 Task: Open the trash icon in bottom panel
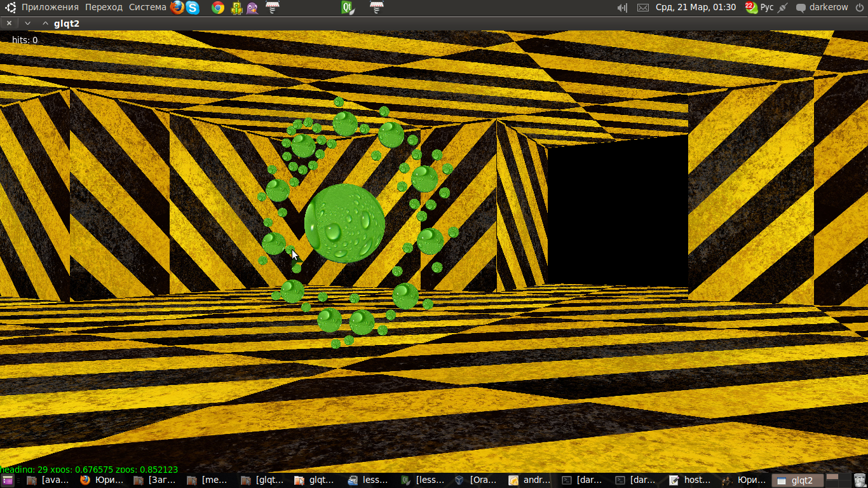coord(860,480)
